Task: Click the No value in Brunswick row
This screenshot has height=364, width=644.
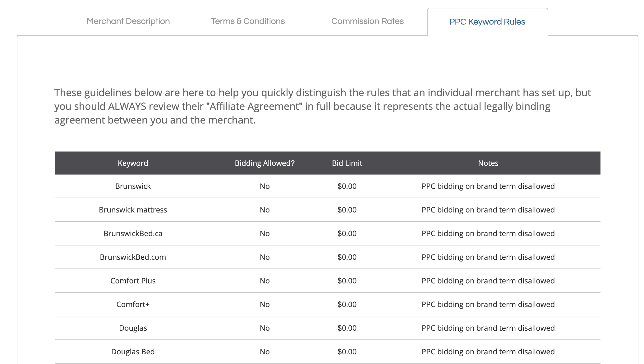Action: (264, 186)
